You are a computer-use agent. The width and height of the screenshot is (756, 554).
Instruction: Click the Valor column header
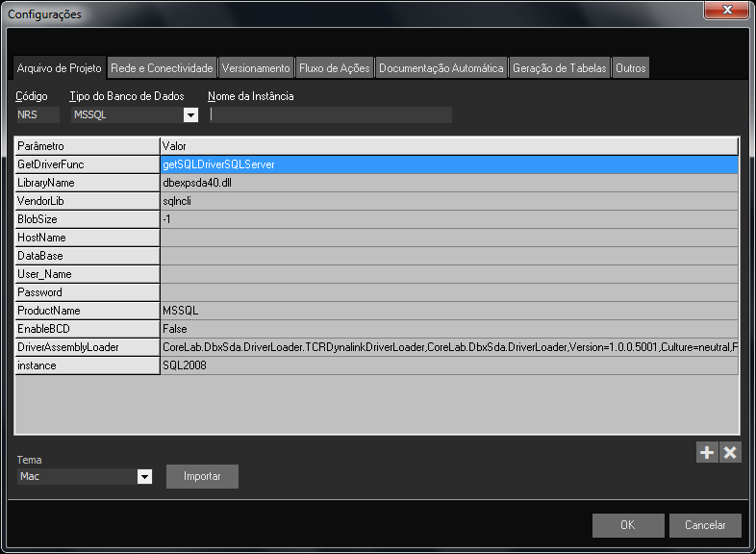448,146
